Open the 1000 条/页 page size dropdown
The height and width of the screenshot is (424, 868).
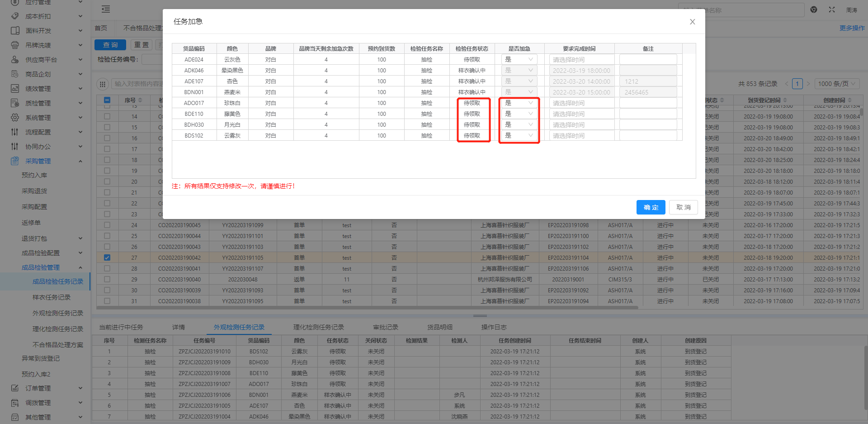837,84
